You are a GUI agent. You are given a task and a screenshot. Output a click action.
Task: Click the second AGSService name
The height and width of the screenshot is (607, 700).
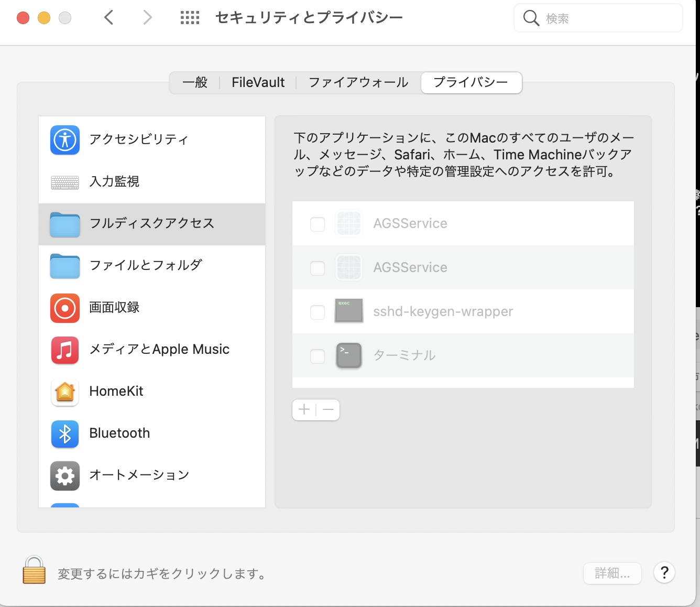click(x=410, y=268)
